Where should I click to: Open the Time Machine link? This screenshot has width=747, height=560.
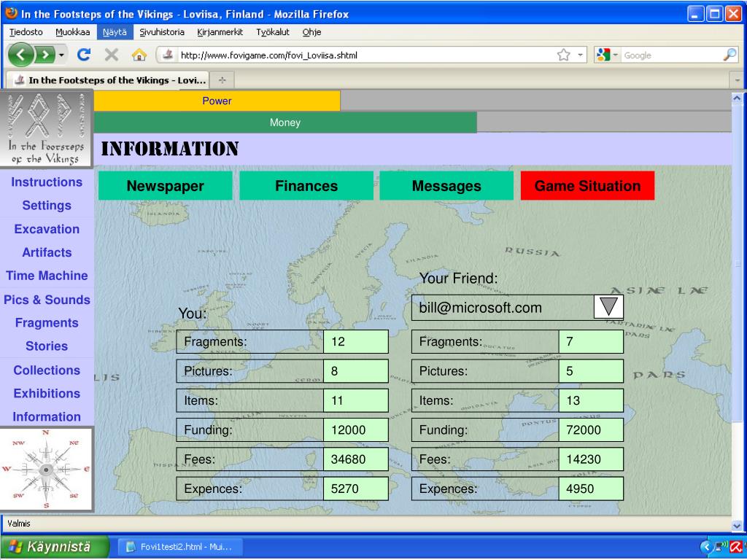pyautogui.click(x=47, y=276)
